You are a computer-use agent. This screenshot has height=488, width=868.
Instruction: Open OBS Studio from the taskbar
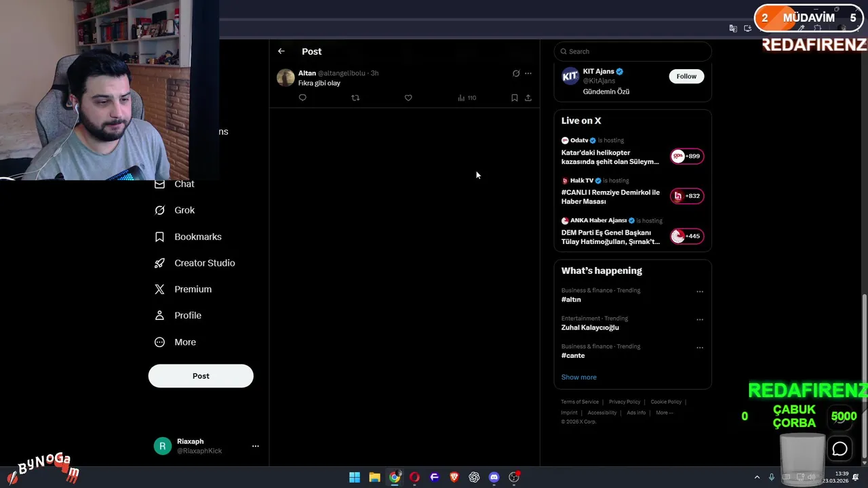point(514,477)
